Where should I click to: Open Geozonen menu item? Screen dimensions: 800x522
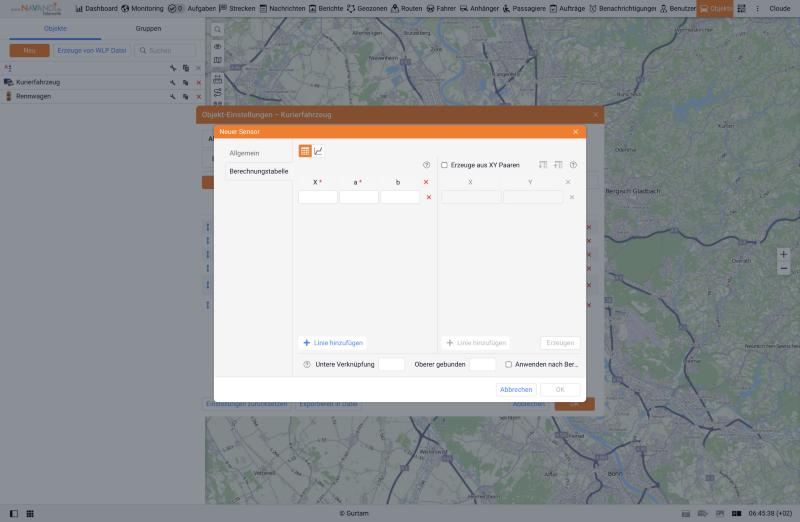click(367, 9)
